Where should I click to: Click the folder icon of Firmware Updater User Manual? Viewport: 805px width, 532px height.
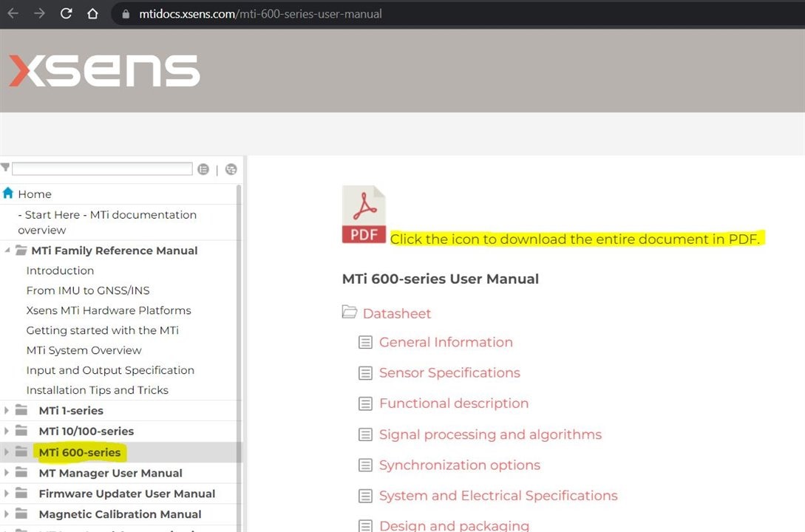(x=21, y=493)
